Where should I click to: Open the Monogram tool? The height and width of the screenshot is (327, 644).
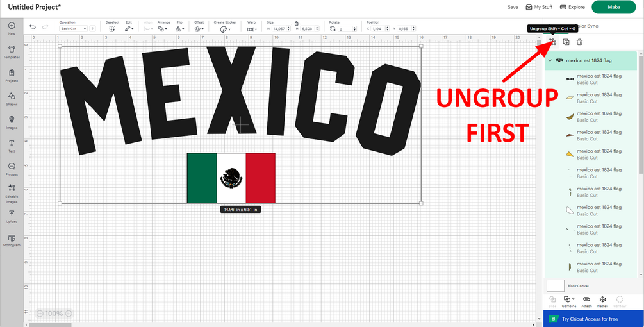pyautogui.click(x=12, y=240)
